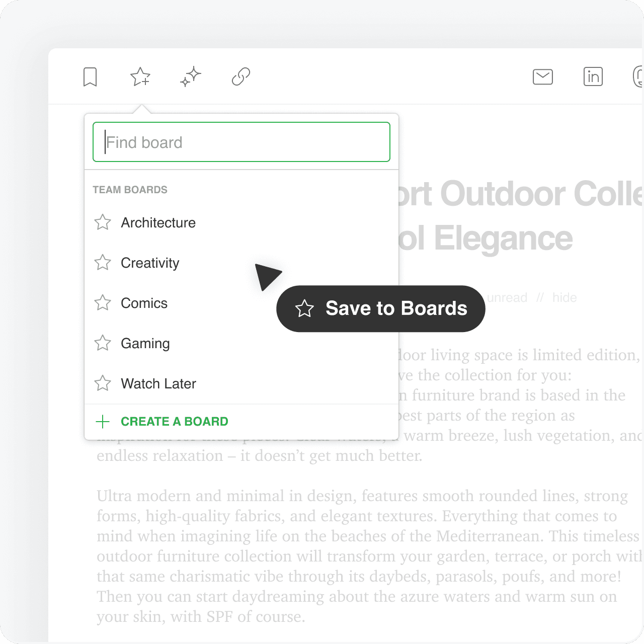Select Architecture board label
This screenshot has height=644, width=644.
(158, 222)
